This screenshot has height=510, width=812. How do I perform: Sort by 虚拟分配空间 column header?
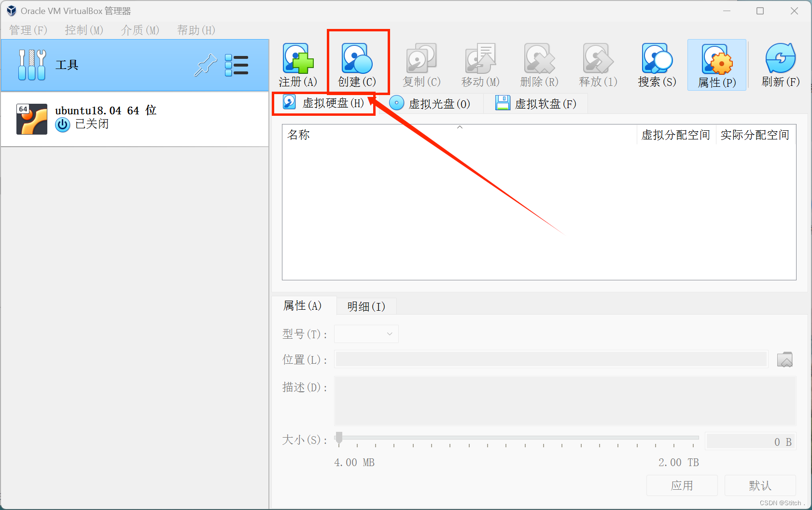[676, 135]
